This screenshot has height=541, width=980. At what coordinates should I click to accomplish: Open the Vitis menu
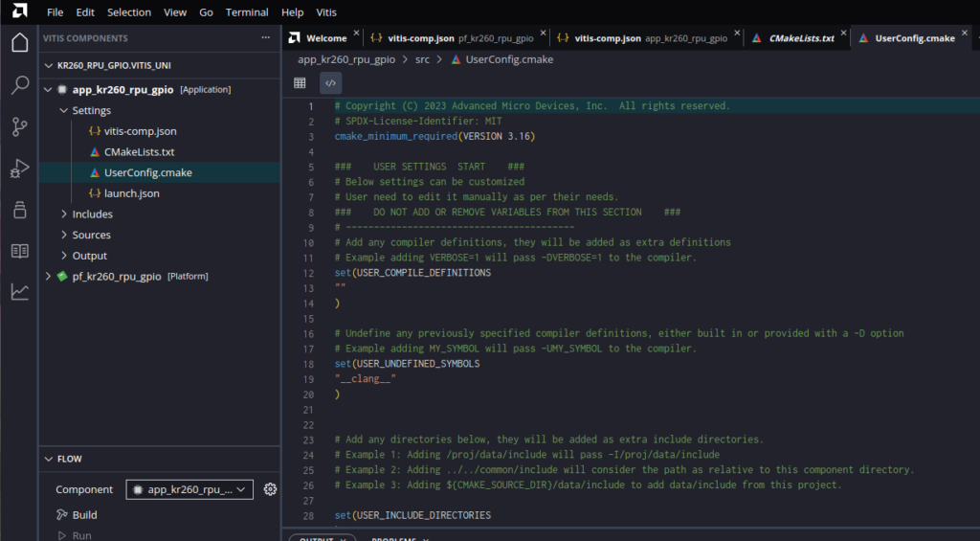click(x=326, y=11)
